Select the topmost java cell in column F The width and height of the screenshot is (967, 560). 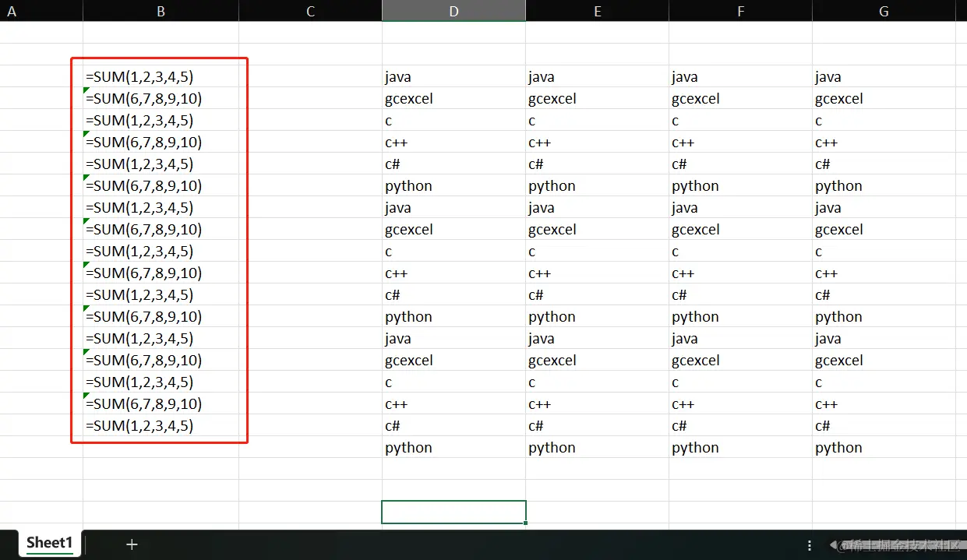(740, 76)
